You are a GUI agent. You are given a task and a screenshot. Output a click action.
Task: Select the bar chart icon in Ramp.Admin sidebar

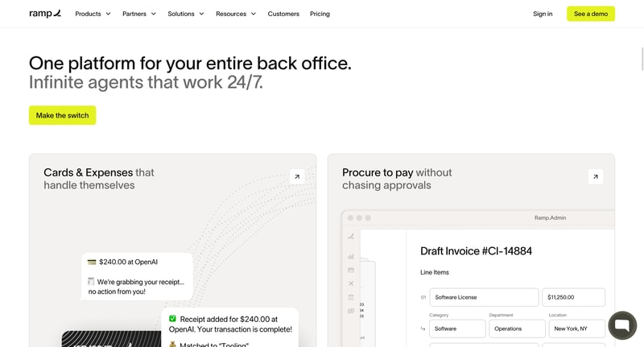(x=351, y=256)
